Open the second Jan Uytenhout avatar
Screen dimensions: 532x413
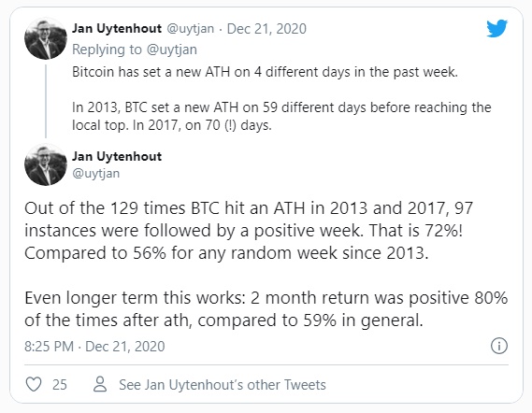(x=46, y=164)
